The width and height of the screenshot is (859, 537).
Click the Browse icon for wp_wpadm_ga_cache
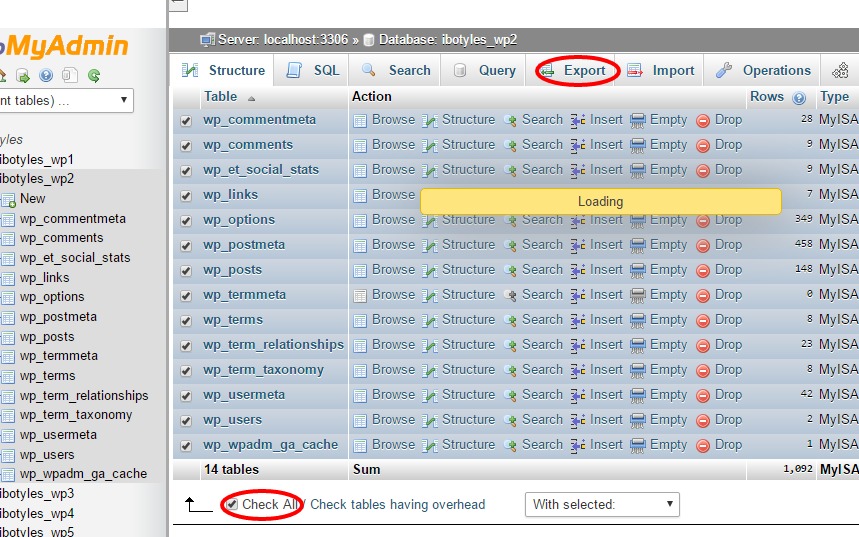pyautogui.click(x=360, y=445)
